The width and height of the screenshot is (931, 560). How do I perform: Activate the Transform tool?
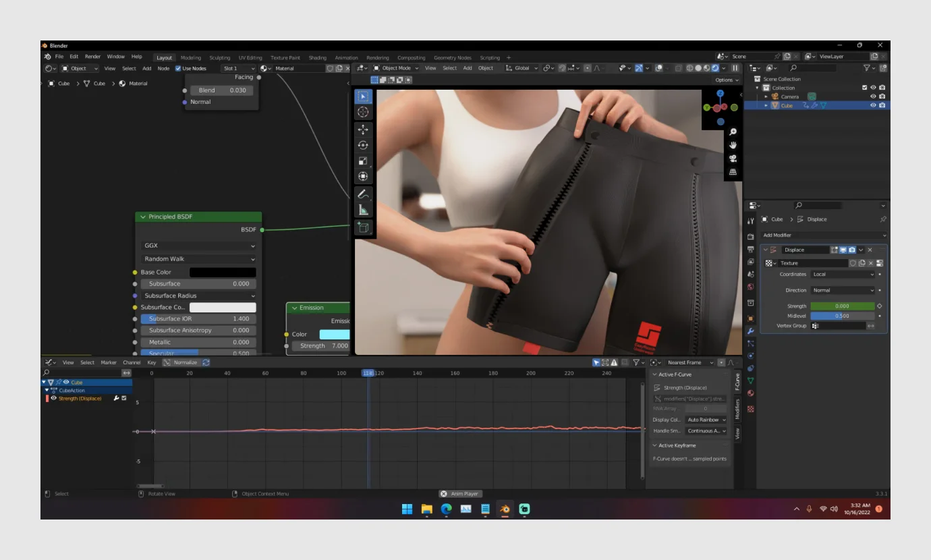coord(363,177)
